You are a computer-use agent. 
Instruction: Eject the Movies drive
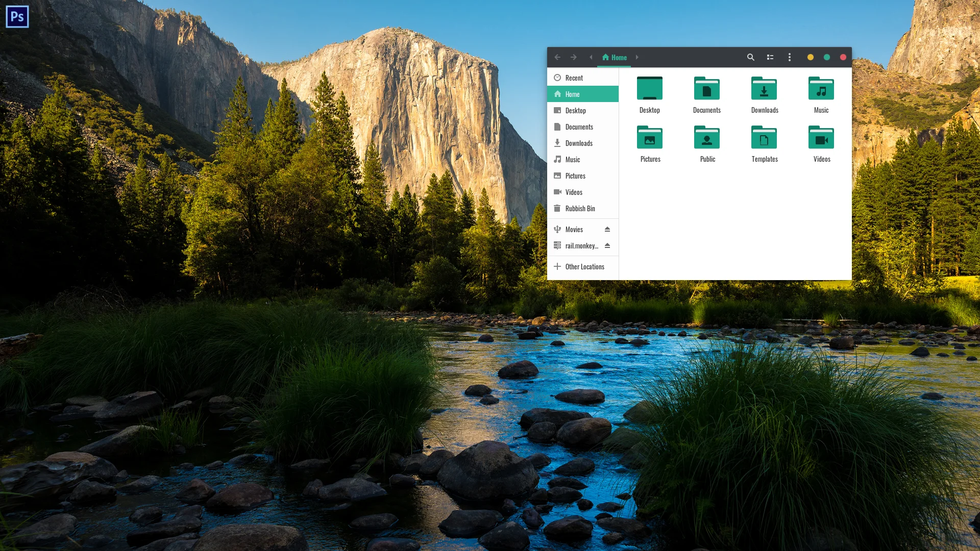pyautogui.click(x=607, y=229)
